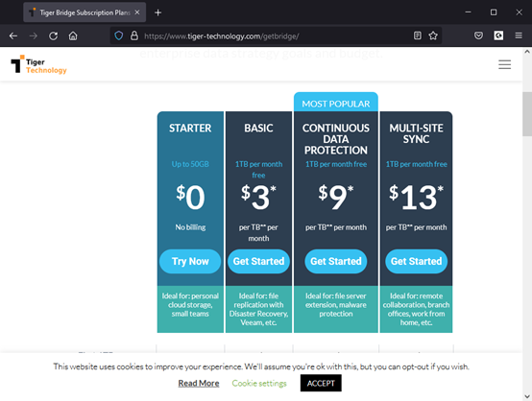Click Get Started on the Basic plan
Image resolution: width=532 pixels, height=401 pixels.
click(258, 261)
